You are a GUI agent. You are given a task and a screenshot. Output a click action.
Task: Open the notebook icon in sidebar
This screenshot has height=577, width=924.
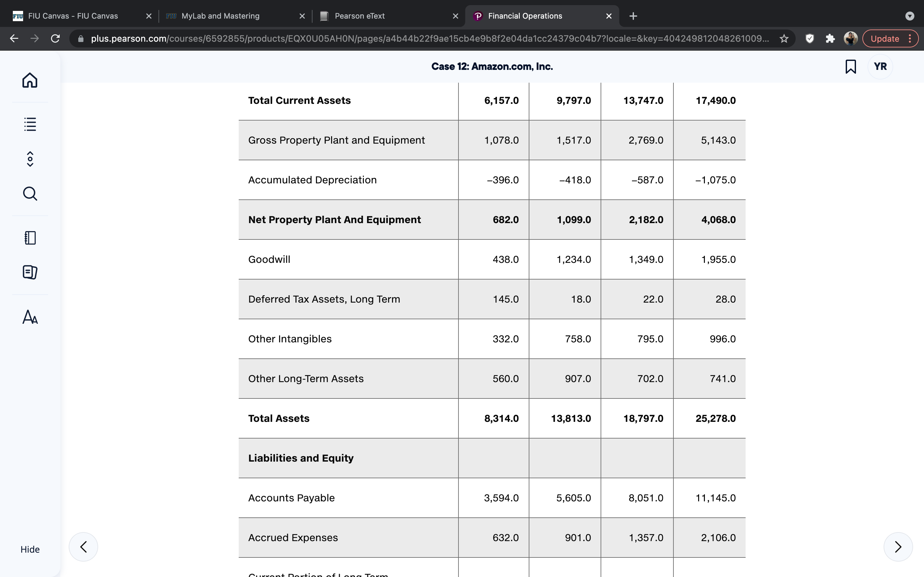pos(30,238)
